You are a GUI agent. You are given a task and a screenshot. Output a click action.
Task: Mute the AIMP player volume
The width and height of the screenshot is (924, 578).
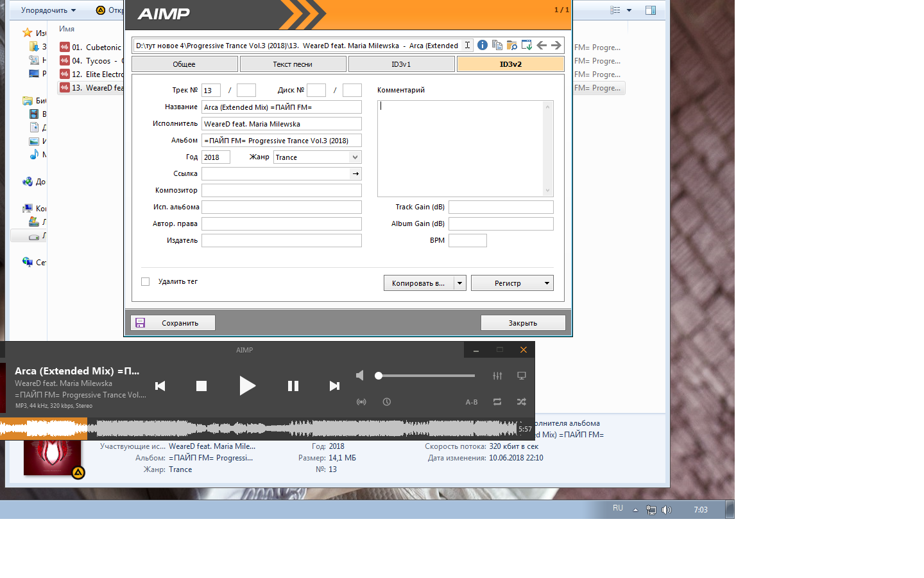pos(360,376)
